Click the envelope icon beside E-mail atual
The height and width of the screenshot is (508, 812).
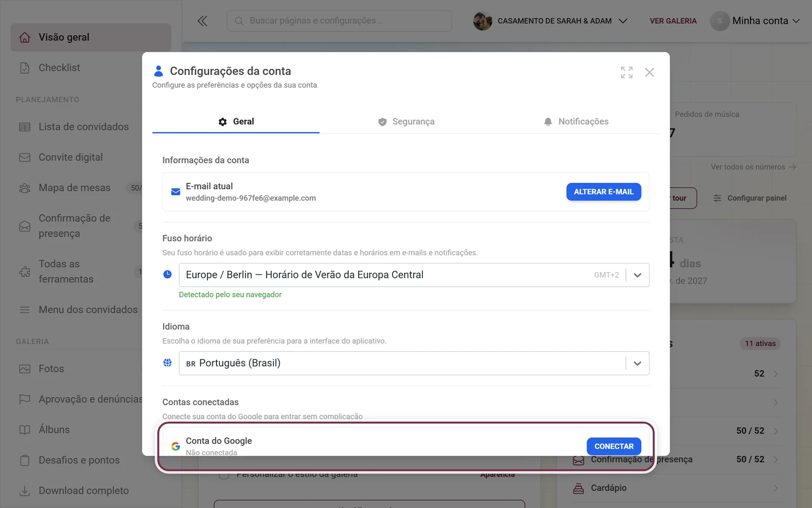pyautogui.click(x=175, y=192)
